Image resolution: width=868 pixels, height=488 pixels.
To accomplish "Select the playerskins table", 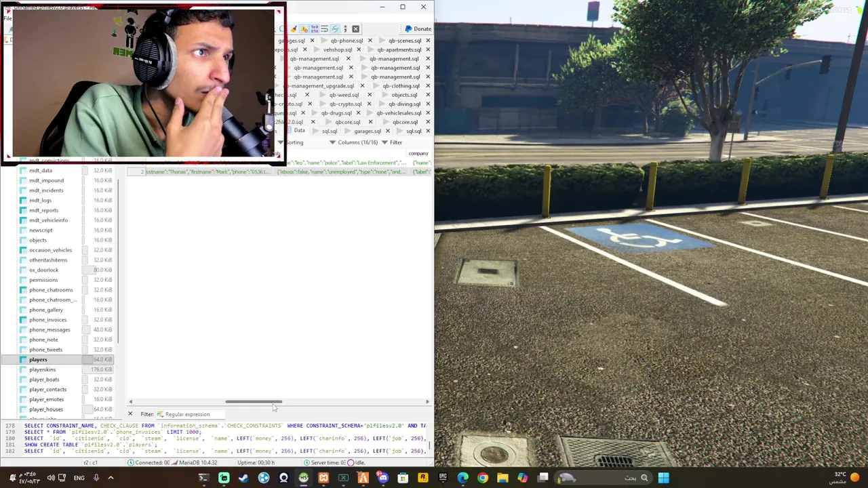I will pos(42,369).
